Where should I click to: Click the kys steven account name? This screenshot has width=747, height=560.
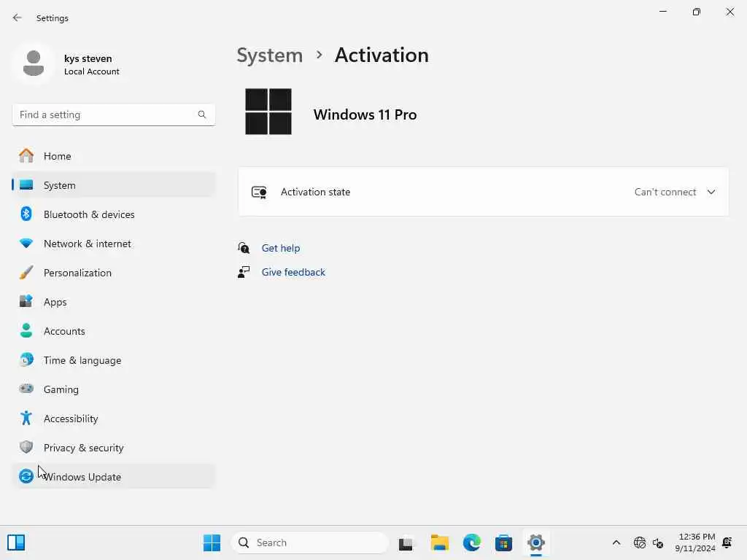pyautogui.click(x=88, y=58)
